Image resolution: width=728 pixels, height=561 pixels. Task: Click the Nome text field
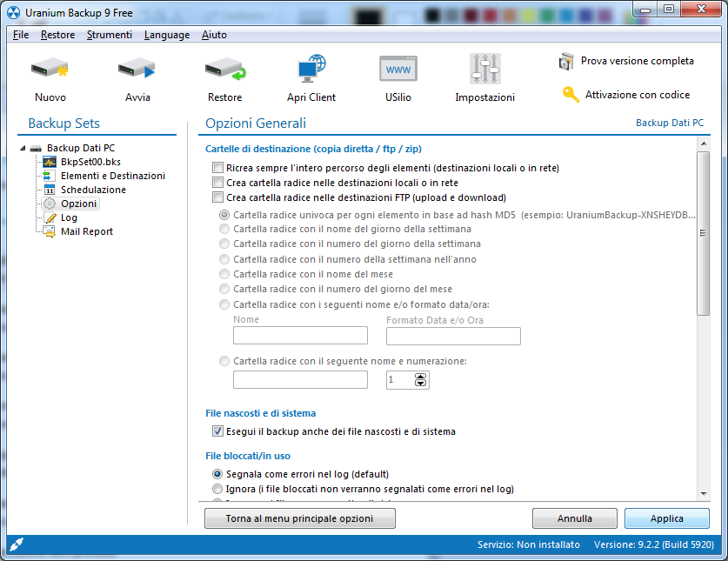pos(300,336)
